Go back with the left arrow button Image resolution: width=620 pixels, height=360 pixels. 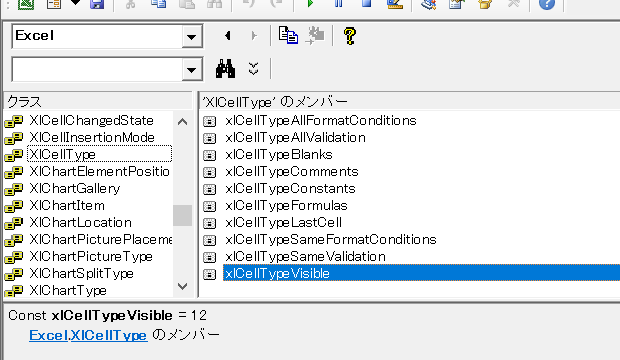click(227, 36)
